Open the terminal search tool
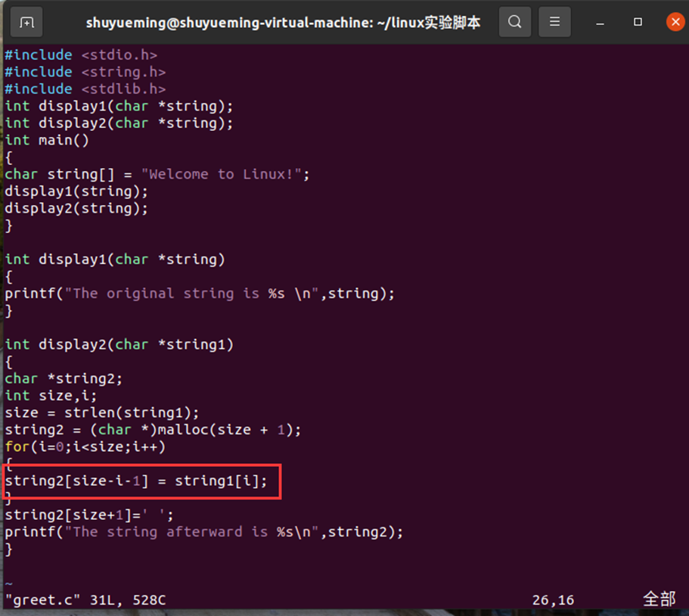The width and height of the screenshot is (689, 616). click(514, 21)
